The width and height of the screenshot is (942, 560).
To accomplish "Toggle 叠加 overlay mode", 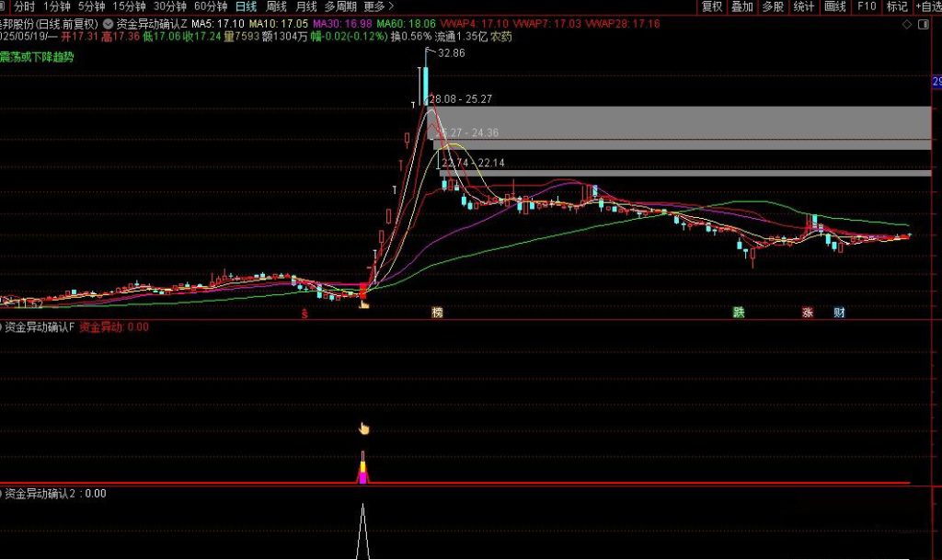I will (741, 6).
